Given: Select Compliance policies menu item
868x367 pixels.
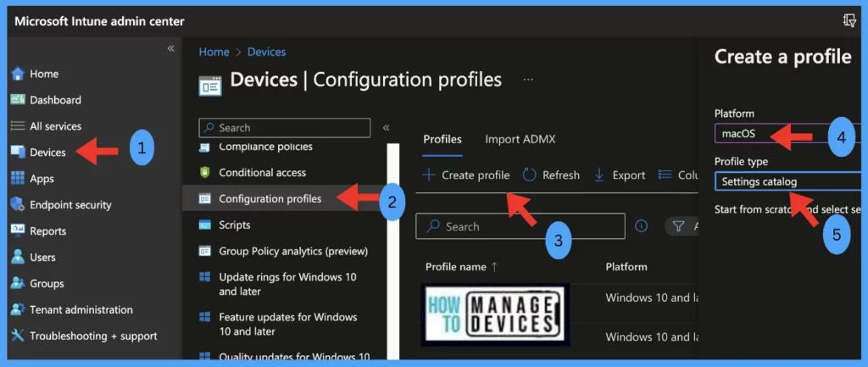Looking at the screenshot, I should [265, 147].
